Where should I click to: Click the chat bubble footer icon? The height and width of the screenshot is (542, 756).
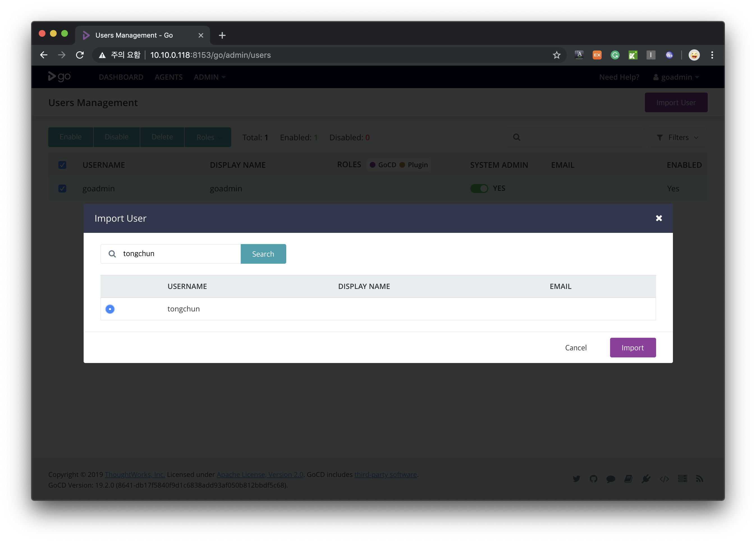[x=610, y=479]
